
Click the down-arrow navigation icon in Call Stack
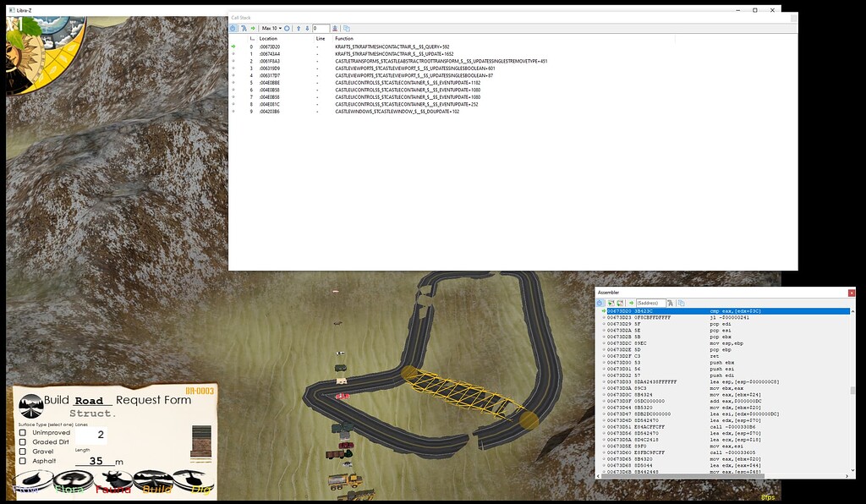[307, 29]
